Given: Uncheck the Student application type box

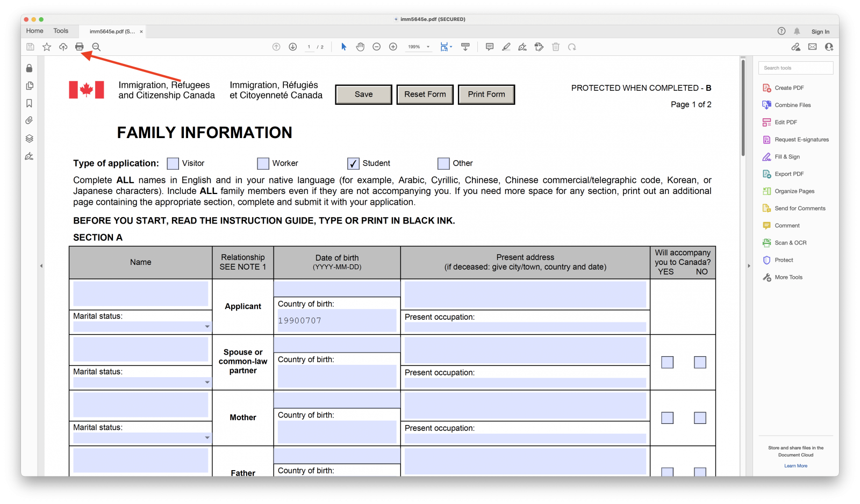Looking at the screenshot, I should tap(353, 163).
